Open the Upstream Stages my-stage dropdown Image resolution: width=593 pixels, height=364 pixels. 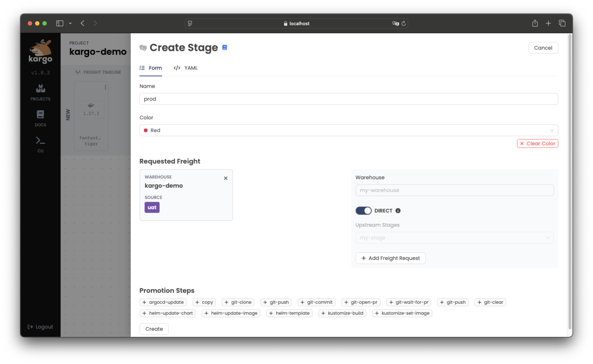click(x=454, y=238)
